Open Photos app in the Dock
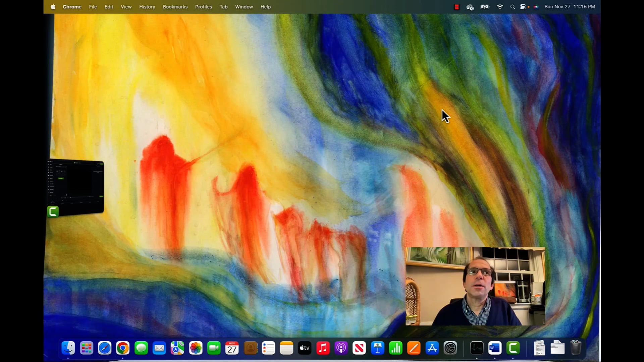This screenshot has width=644, height=362. point(196,348)
